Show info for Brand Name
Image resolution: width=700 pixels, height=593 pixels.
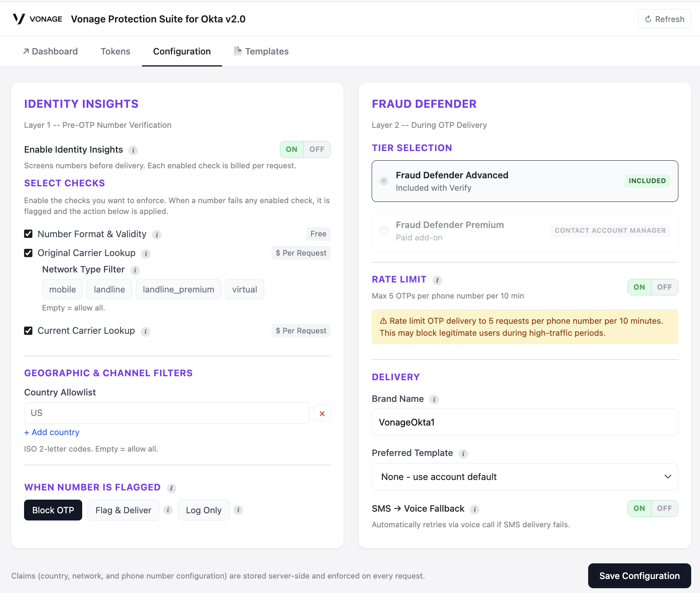point(434,399)
